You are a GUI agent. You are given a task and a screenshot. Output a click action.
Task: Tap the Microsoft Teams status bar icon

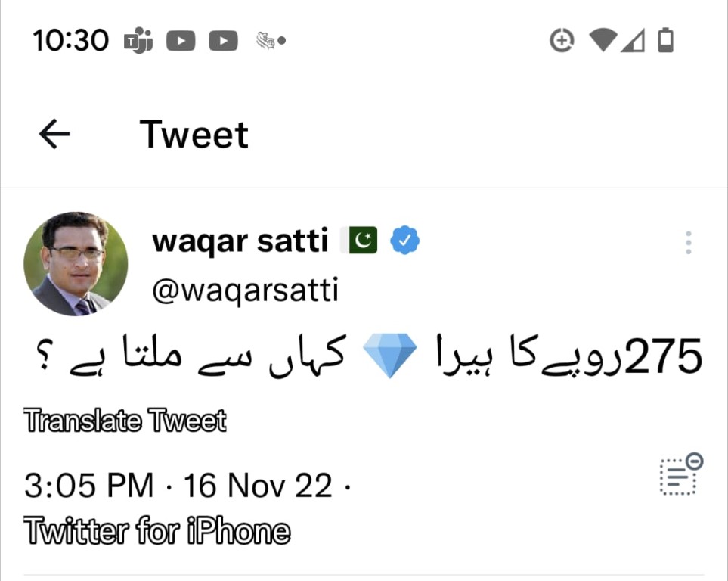[138, 41]
